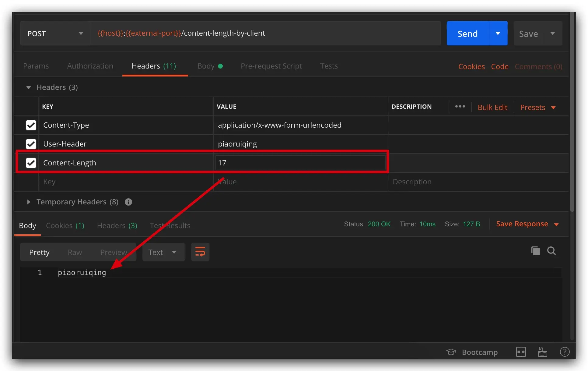Click the empty Key placeholder field

click(126, 182)
